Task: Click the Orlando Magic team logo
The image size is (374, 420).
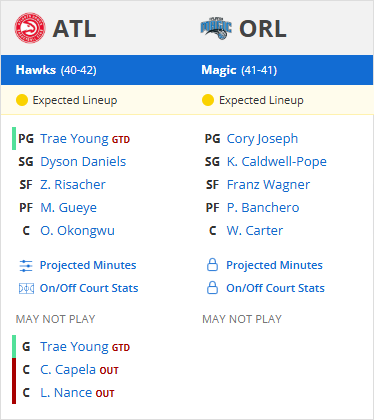Action: click(216, 28)
